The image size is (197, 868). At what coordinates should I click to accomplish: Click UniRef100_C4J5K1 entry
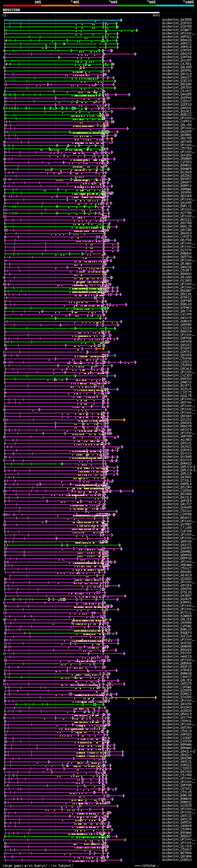pos(177,64)
